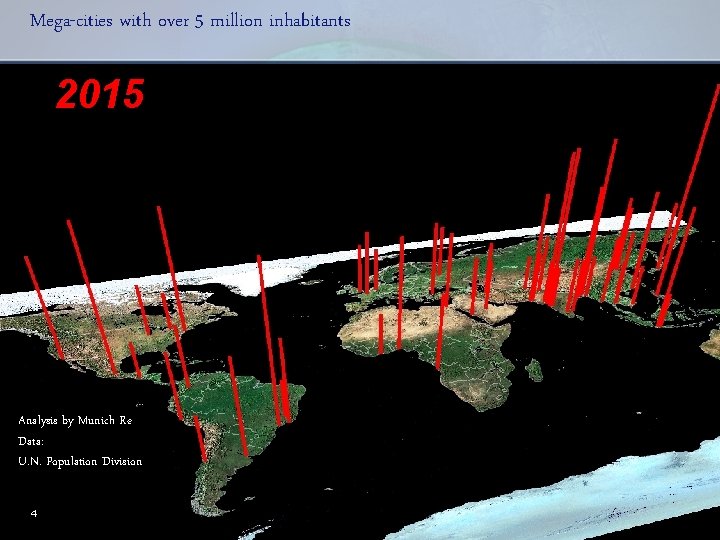This screenshot has width=720, height=540.
Task: Select the 'U.N. Population Division' source text
Action: [80, 461]
